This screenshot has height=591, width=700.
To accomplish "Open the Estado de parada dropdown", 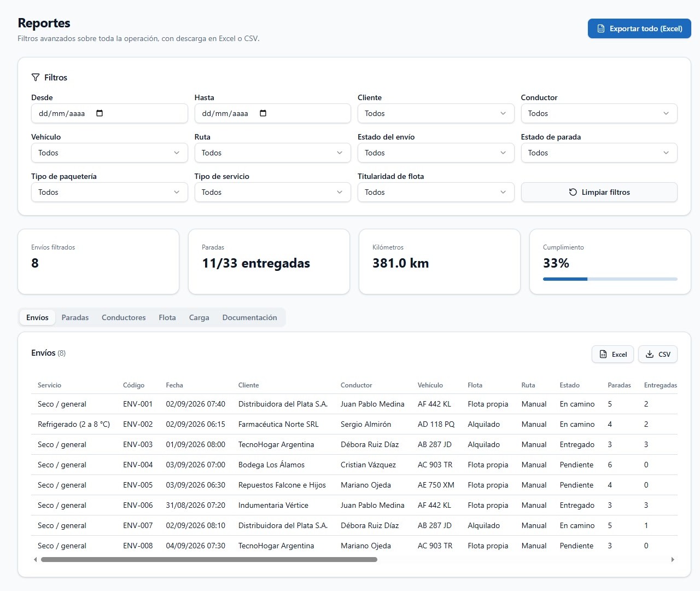I will 599,153.
